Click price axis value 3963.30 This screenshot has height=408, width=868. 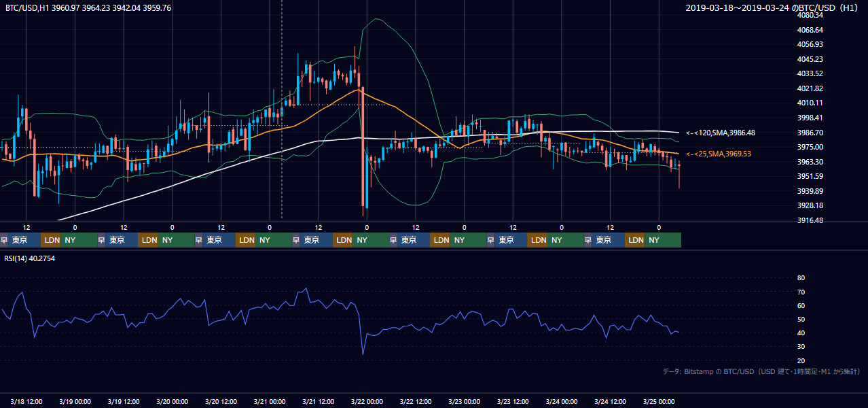click(x=811, y=162)
